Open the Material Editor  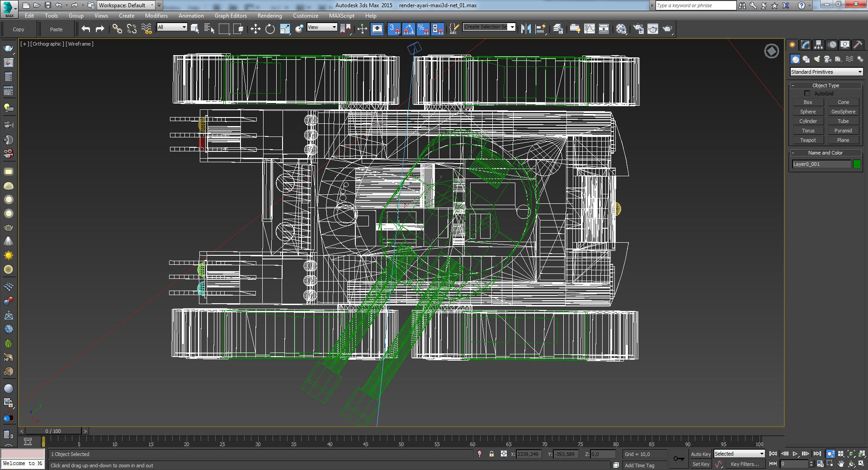coord(621,29)
